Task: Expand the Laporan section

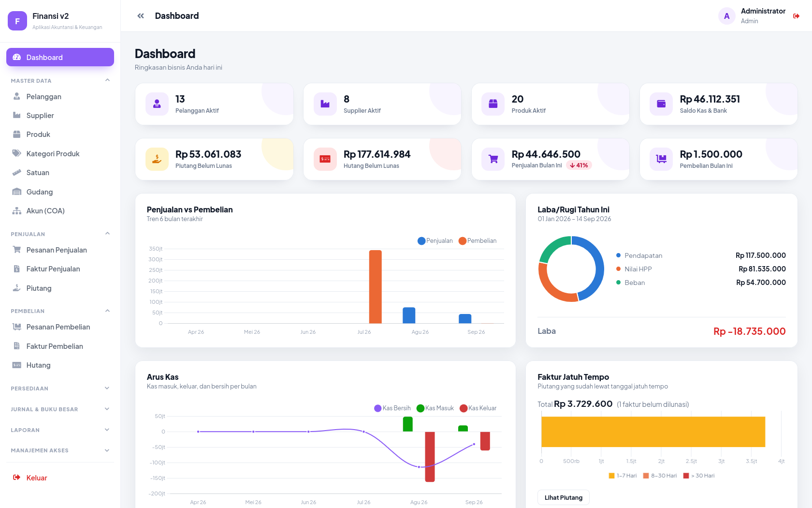Action: click(60, 430)
